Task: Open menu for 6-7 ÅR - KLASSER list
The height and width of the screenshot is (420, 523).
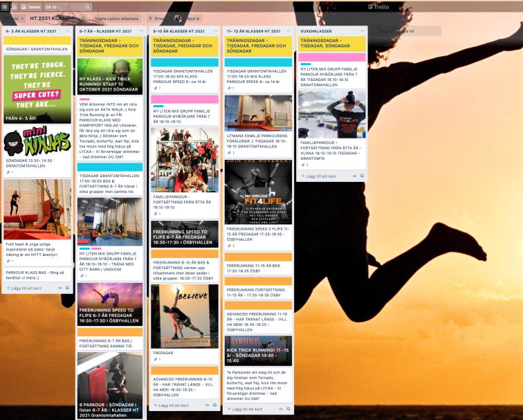Action: point(141,31)
